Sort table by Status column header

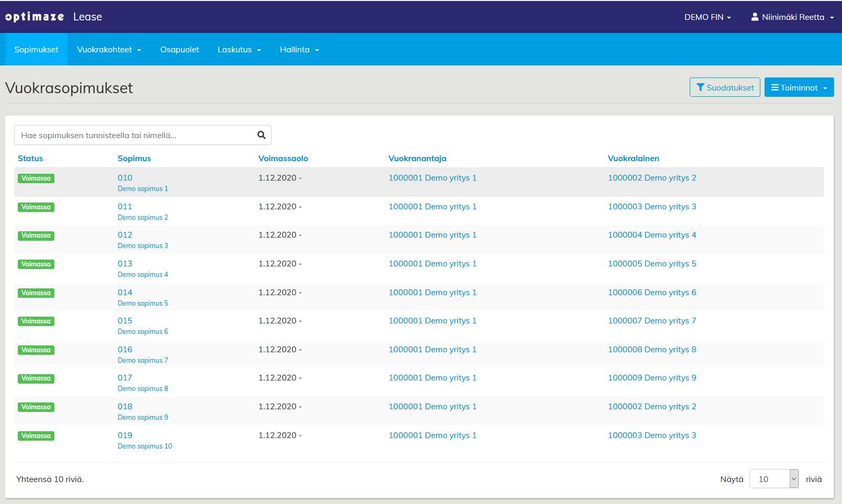tap(30, 159)
